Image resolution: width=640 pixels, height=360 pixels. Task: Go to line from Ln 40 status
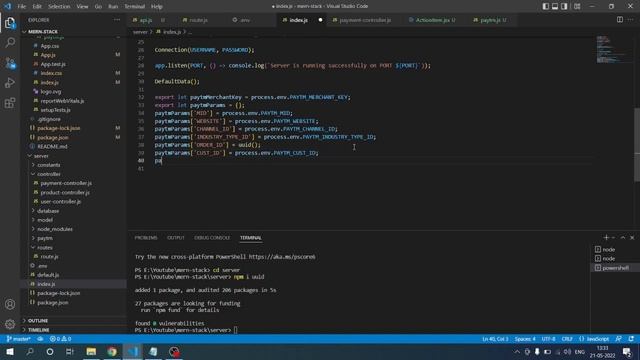pos(495,339)
